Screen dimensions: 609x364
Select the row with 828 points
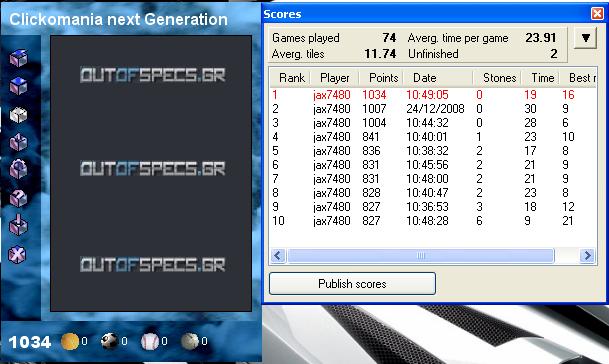click(x=433, y=193)
